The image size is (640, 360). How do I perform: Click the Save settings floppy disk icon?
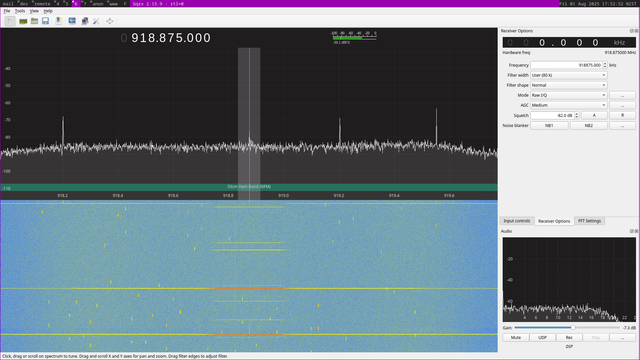(45, 21)
